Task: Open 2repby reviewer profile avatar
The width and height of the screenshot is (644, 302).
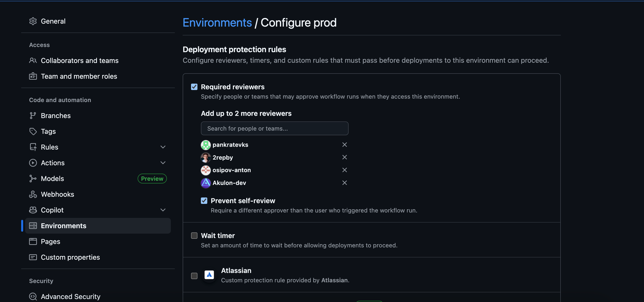Action: point(206,158)
